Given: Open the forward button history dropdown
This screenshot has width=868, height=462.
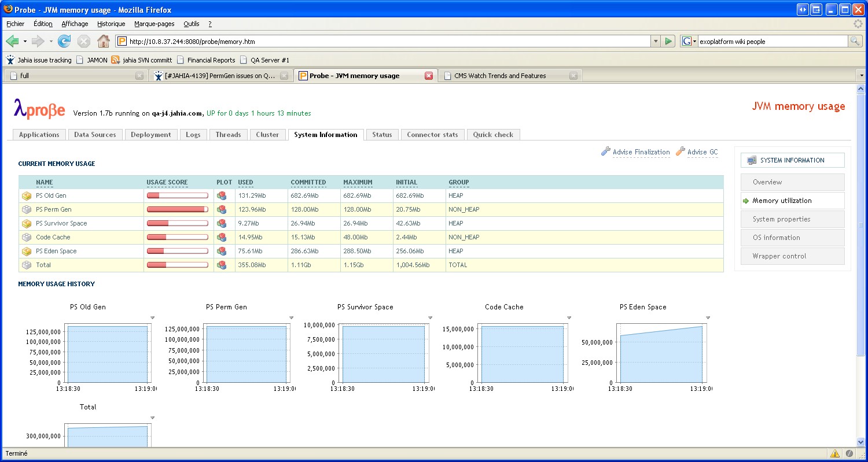Looking at the screenshot, I should (51, 42).
